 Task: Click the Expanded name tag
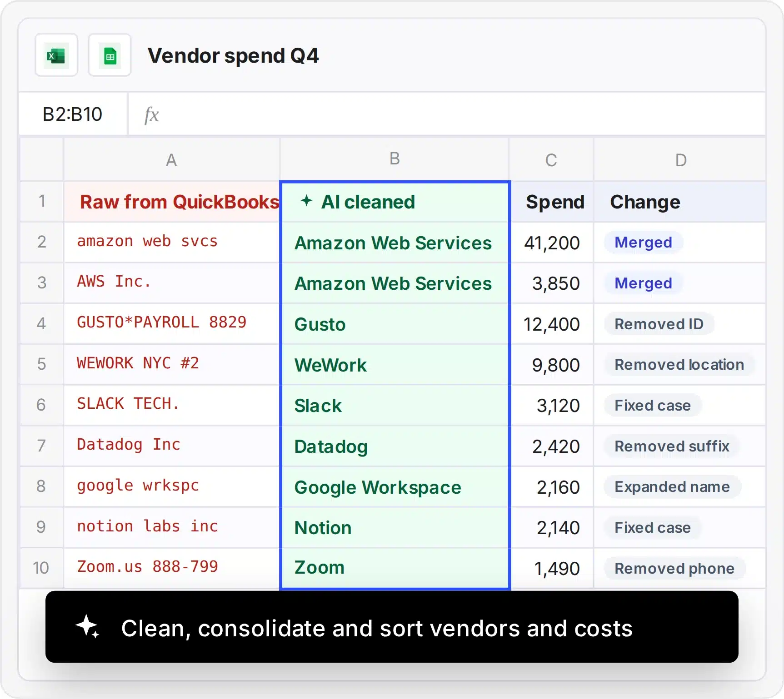coord(672,487)
